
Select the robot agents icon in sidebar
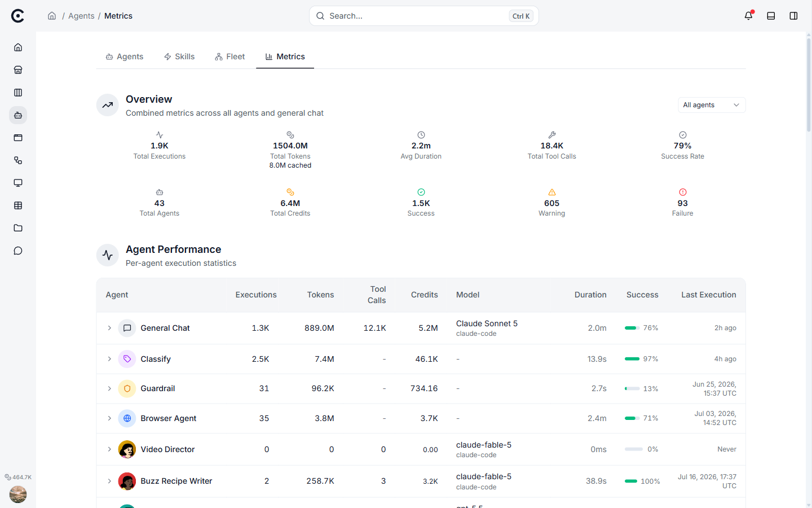18,115
